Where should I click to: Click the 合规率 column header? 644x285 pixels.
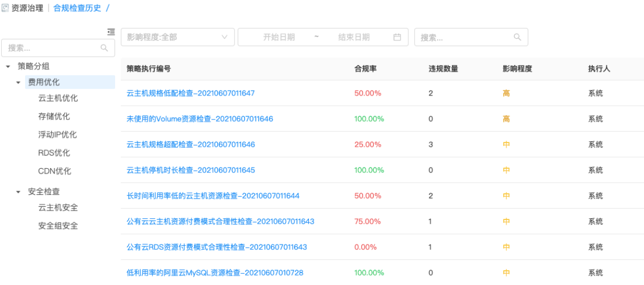click(366, 69)
